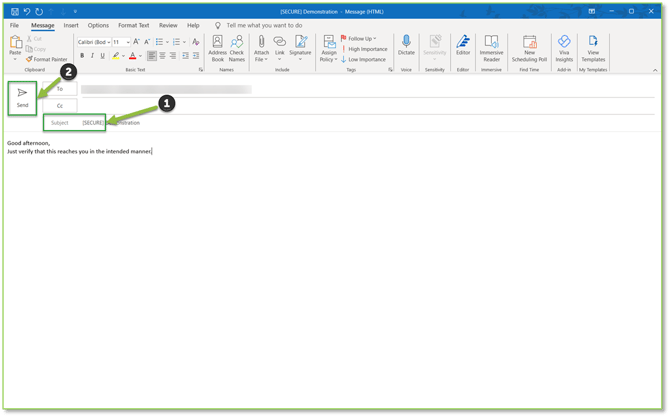This screenshot has width=670, height=417.
Task: Click the Send button
Action: (x=22, y=97)
